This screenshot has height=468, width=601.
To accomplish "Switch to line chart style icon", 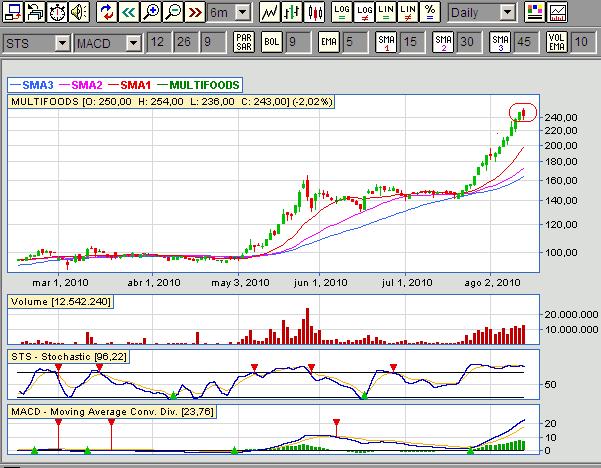I will tap(269, 13).
